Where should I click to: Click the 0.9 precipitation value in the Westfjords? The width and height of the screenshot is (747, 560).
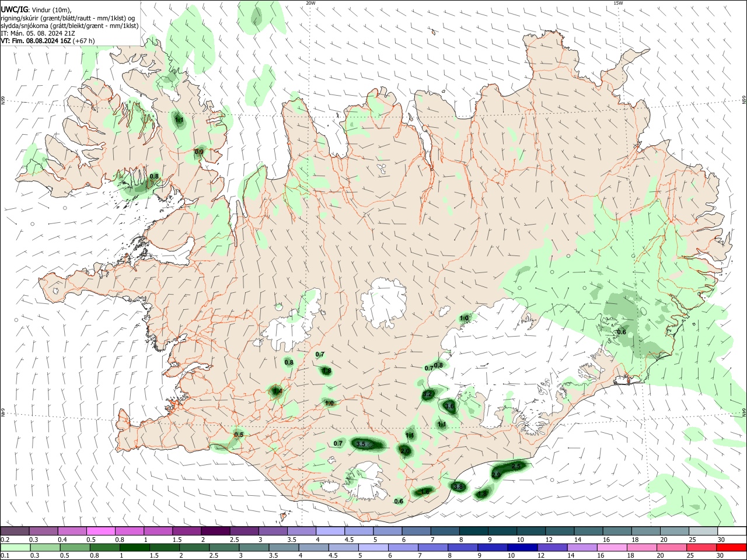199,152
